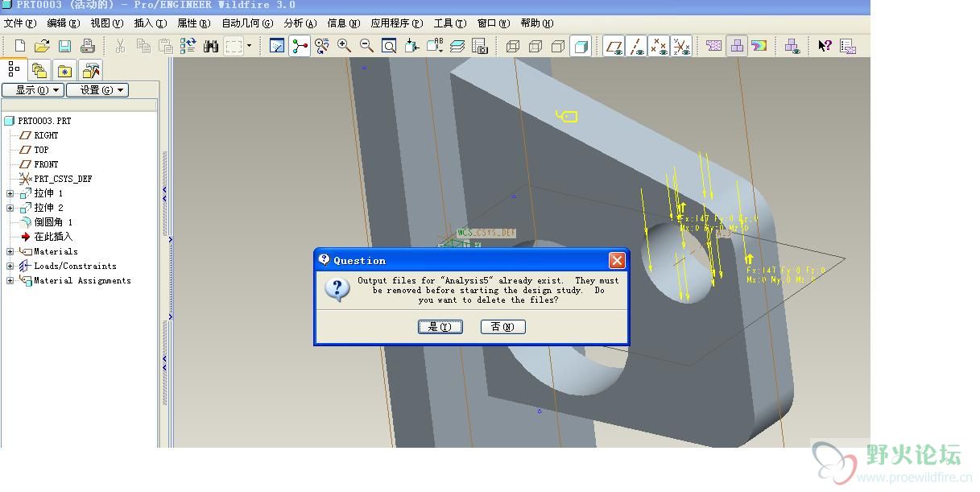
Task: Switch to Shading display mode
Action: coord(580,47)
